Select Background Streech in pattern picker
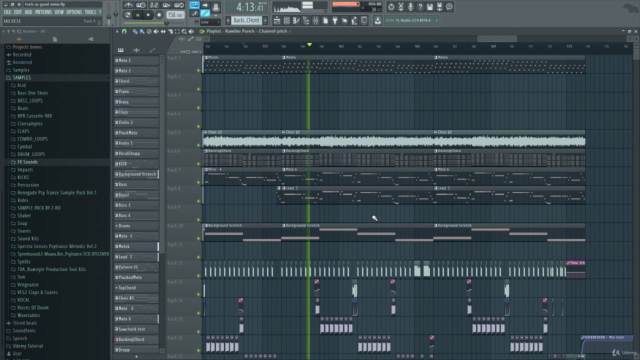The width and height of the screenshot is (640, 360). pyautogui.click(x=136, y=174)
